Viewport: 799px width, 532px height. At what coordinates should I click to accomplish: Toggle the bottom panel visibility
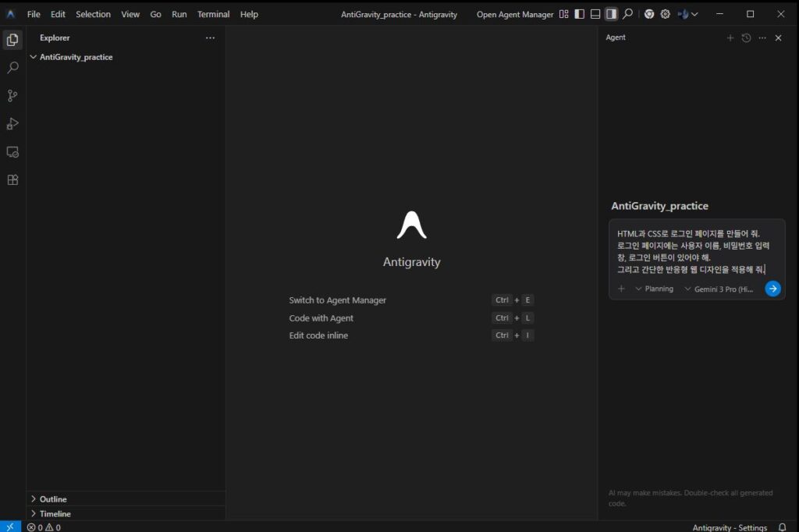pos(595,14)
